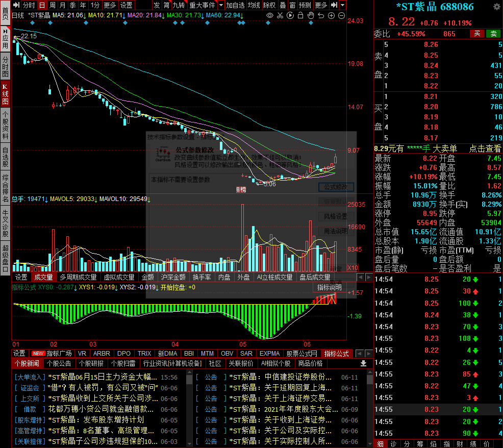This screenshot has width=503, height=448.
Task: Click the 买 buy button
Action: (x=477, y=34)
